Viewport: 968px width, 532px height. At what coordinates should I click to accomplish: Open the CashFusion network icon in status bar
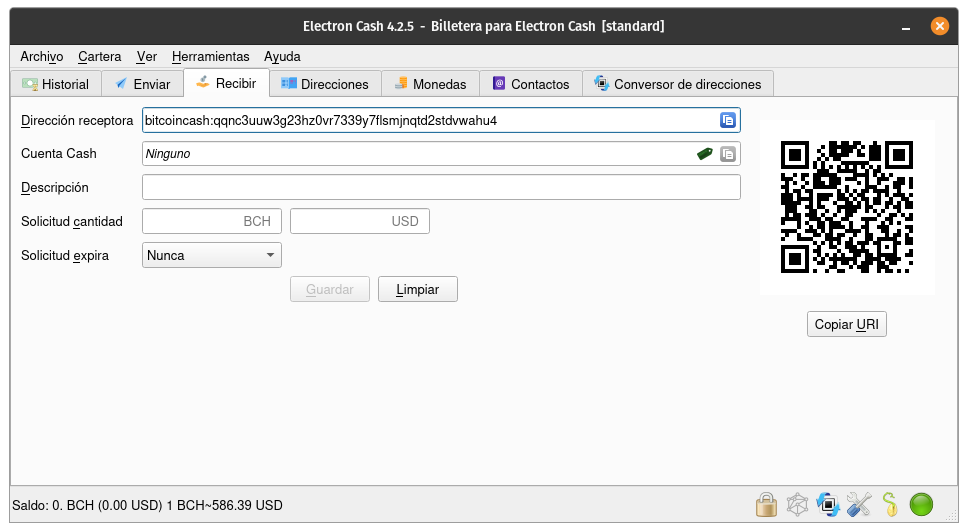click(x=797, y=504)
